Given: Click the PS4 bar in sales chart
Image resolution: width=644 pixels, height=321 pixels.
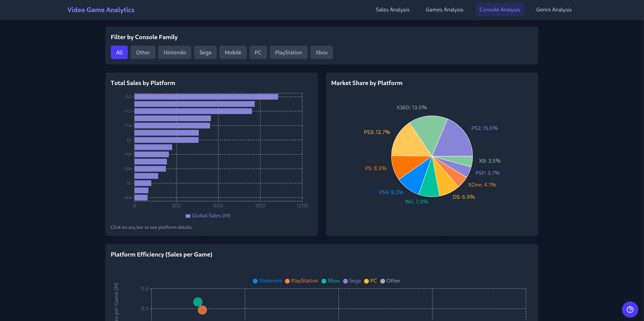Looking at the screenshot, I should [x=172, y=126].
